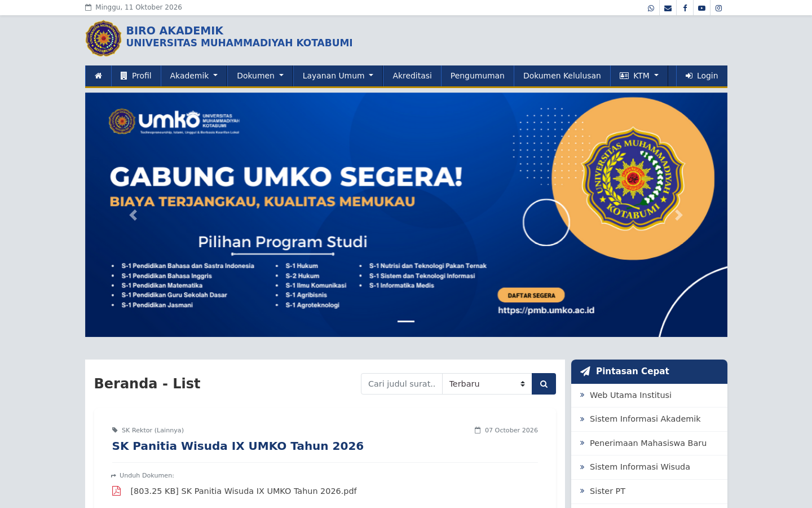The image size is (812, 508).
Task: Open the Terbaru sort select box
Action: [487, 384]
